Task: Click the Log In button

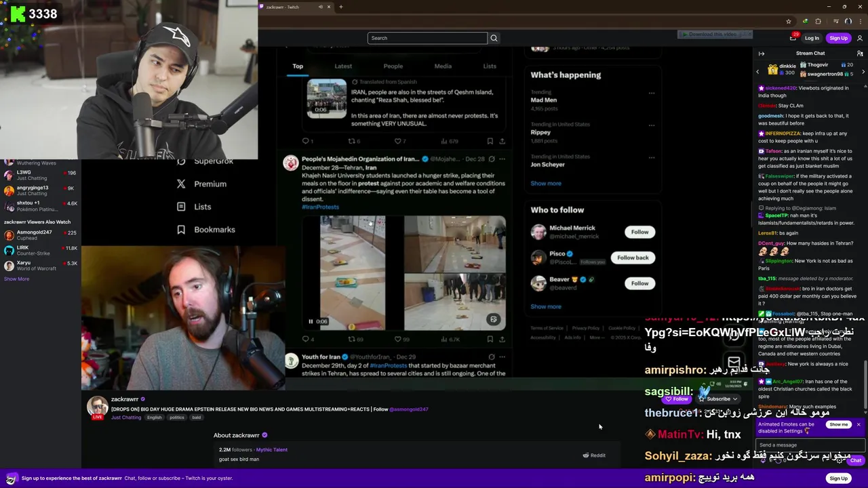Action: [x=812, y=38]
